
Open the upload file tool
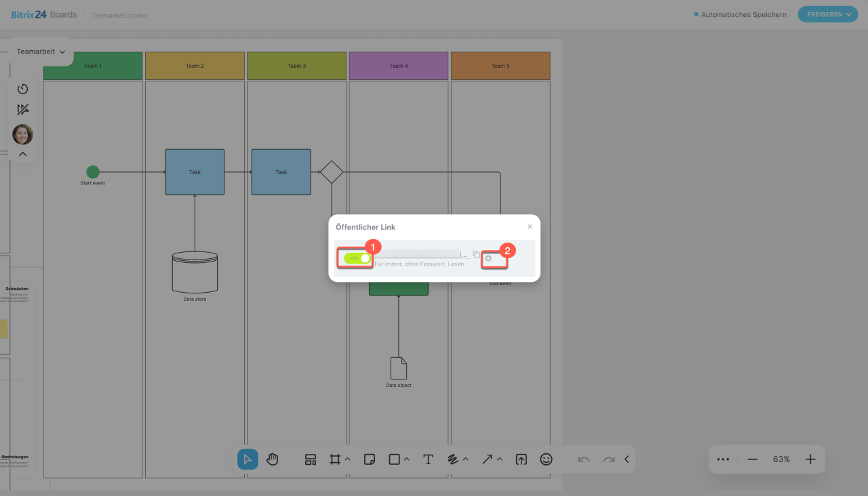pos(521,459)
